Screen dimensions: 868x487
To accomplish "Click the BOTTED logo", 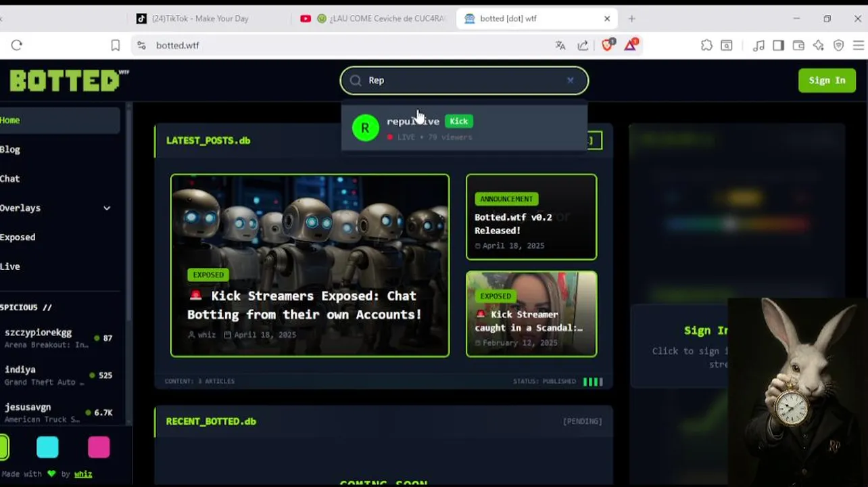I will [x=69, y=80].
